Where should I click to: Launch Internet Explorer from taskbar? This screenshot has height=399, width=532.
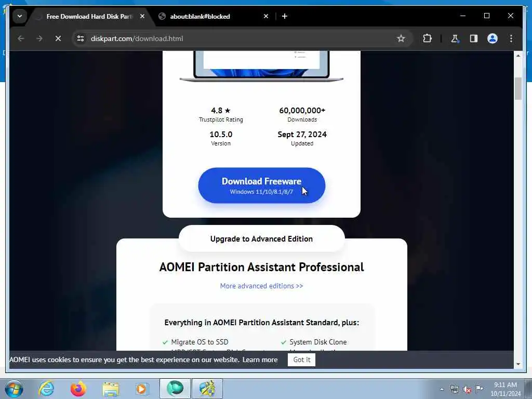pos(46,389)
